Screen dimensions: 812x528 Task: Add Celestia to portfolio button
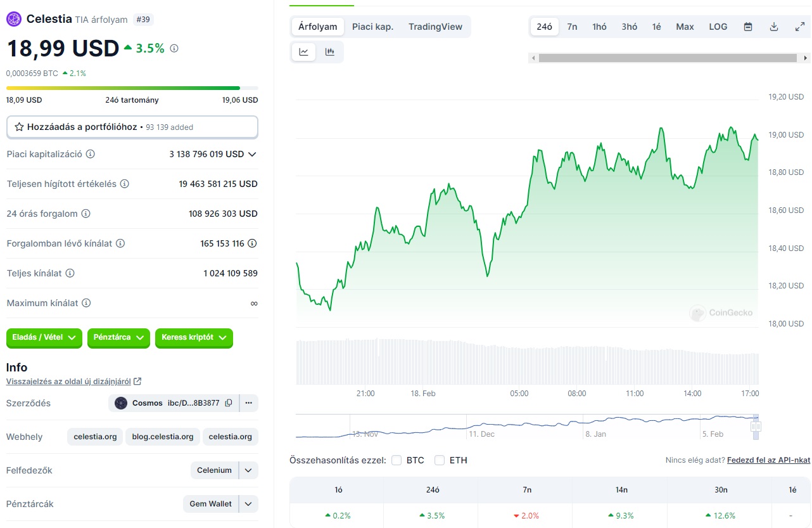pos(132,127)
